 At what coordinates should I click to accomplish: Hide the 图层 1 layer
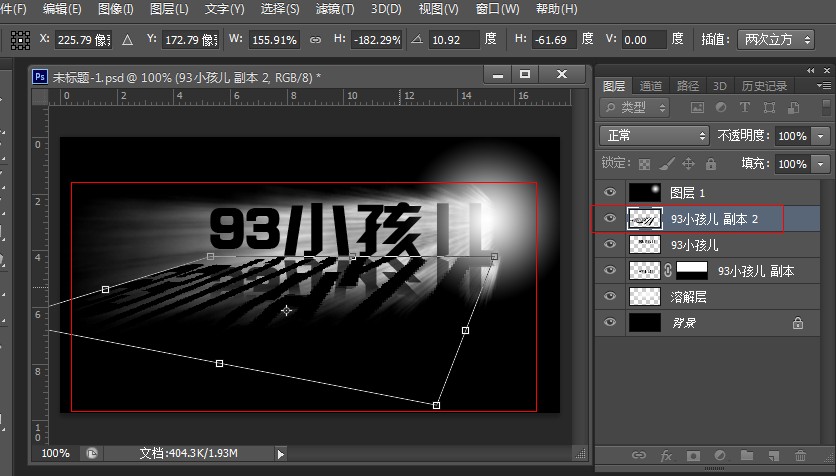pos(610,192)
